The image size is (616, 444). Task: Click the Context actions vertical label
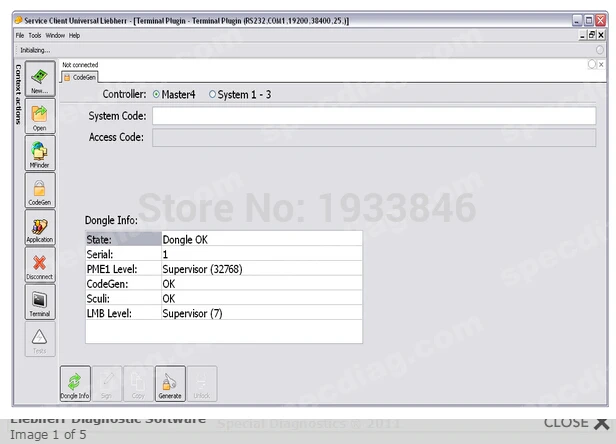tap(18, 94)
